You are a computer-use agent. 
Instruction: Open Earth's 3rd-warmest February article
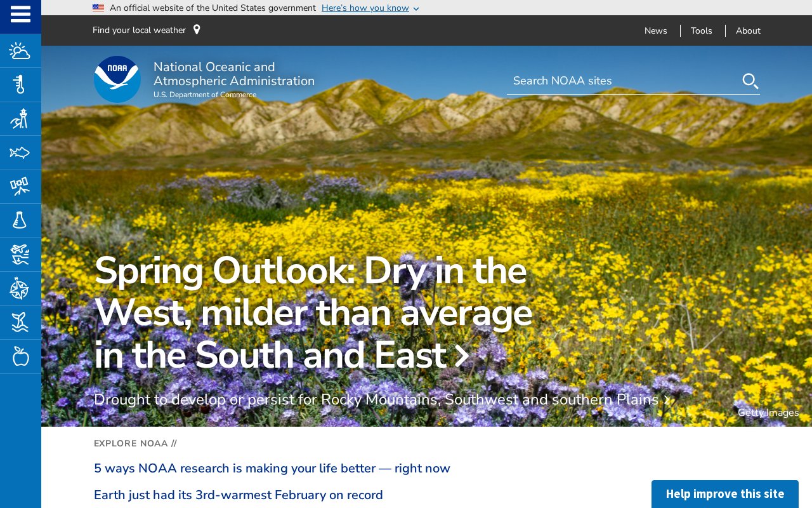coord(239,495)
